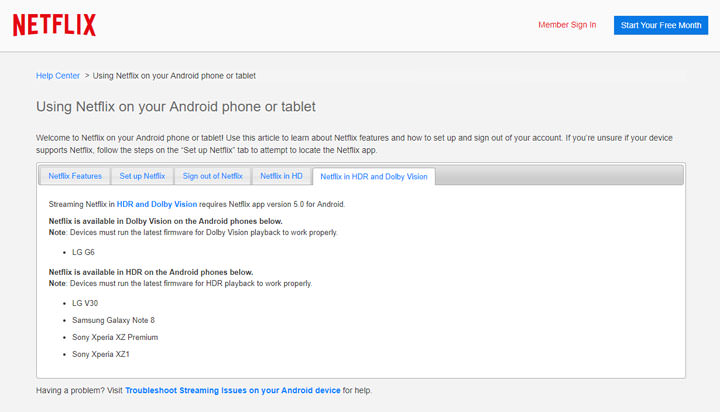Go to Help Center via the breadcrumb
This screenshot has width=720, height=412.
coord(58,75)
